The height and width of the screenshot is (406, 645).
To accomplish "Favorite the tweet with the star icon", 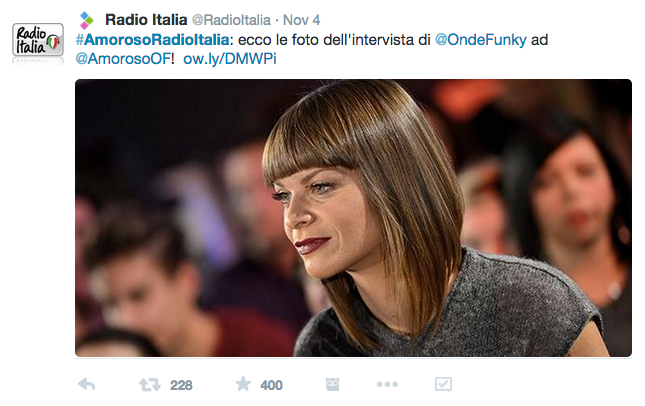I will point(243,384).
